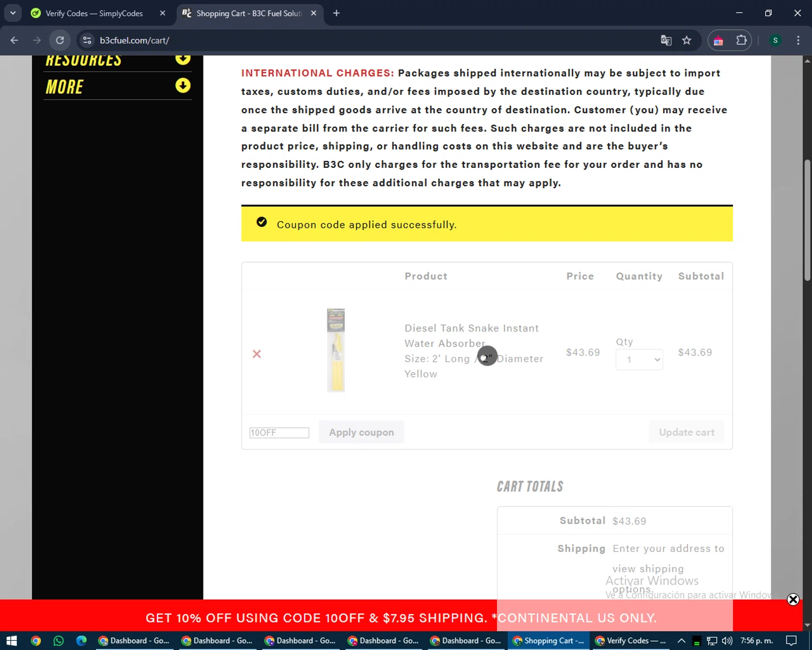Bookmark this page with star icon
Image resolution: width=812 pixels, height=650 pixels.
pos(686,40)
